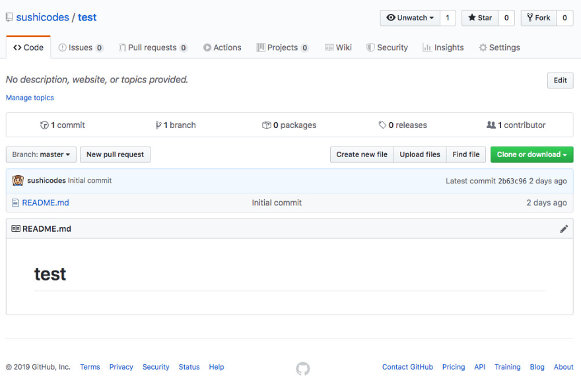Star the test repository
The image size is (581, 392).
480,18
